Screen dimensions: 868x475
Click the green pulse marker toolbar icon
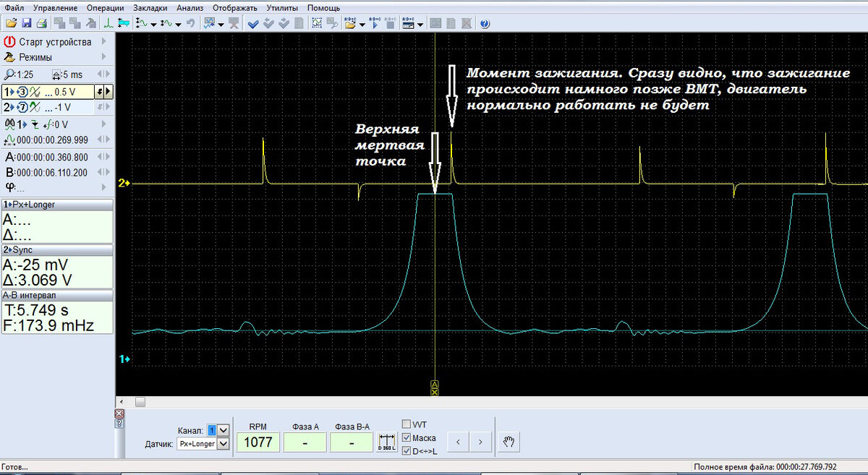pos(109,24)
